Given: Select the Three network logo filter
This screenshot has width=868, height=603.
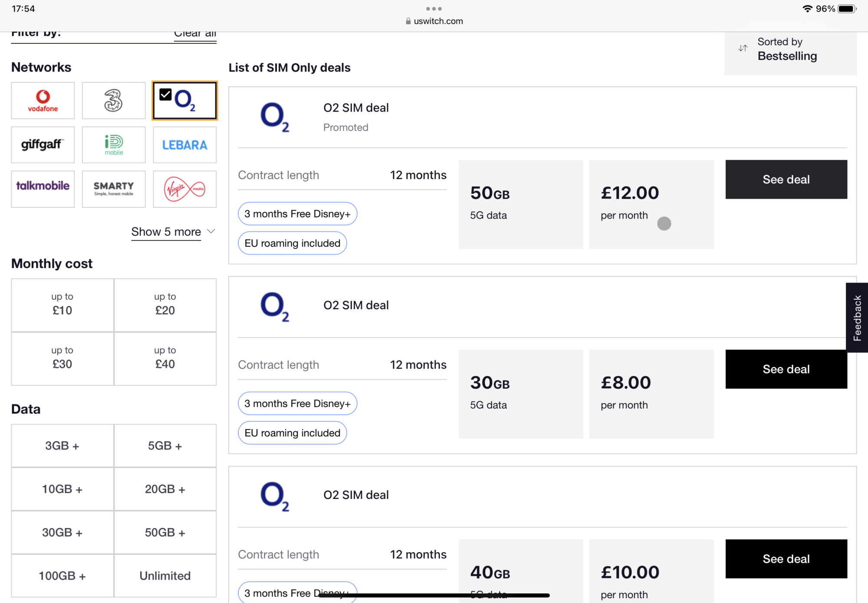Looking at the screenshot, I should tap(113, 101).
